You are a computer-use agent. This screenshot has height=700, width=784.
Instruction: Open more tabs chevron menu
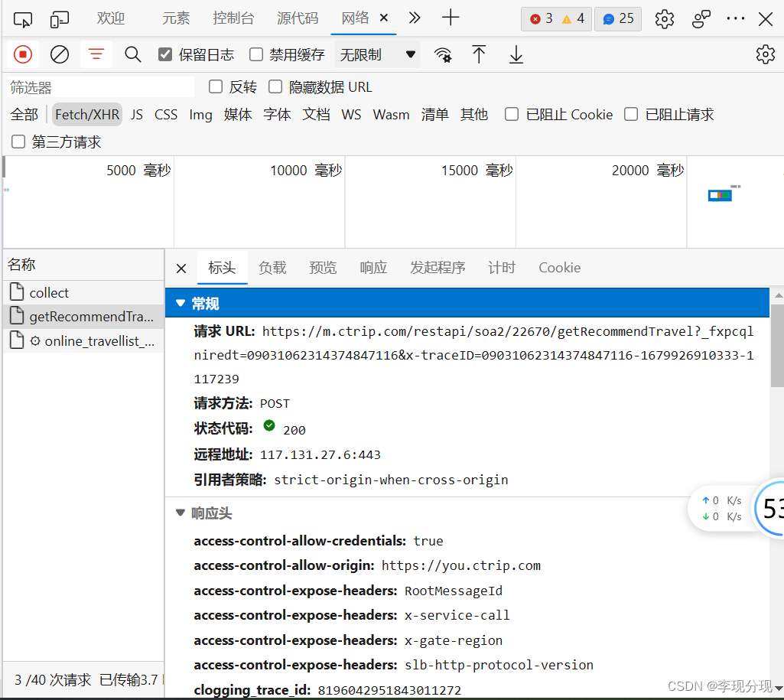point(414,18)
